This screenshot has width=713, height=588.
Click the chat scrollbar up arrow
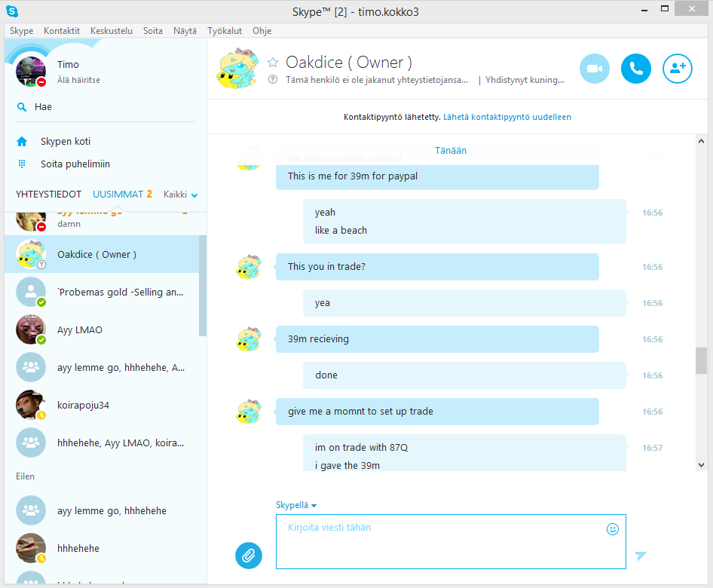point(701,142)
